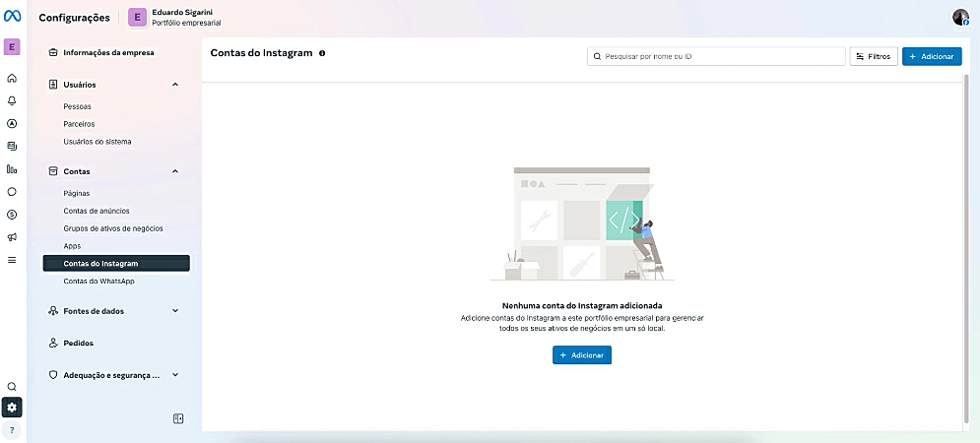Screen dimensions: 980x443
Task: Click the Eduardo Sigarini portfolio avatar
Action: 138,18
